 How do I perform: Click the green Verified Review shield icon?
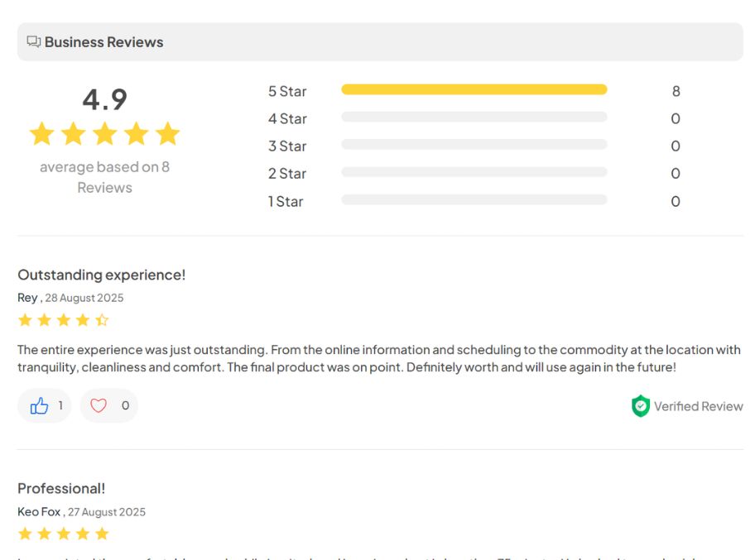click(x=641, y=406)
